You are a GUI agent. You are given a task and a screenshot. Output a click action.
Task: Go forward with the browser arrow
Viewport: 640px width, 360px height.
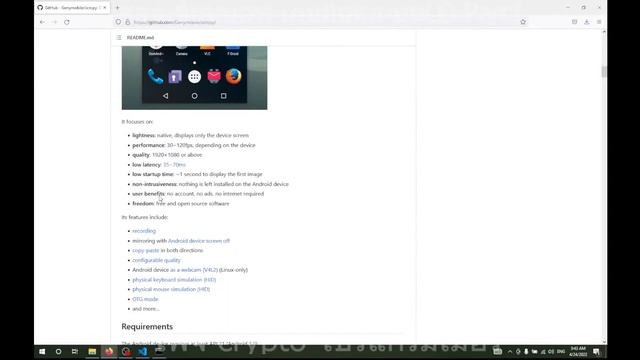click(55, 22)
